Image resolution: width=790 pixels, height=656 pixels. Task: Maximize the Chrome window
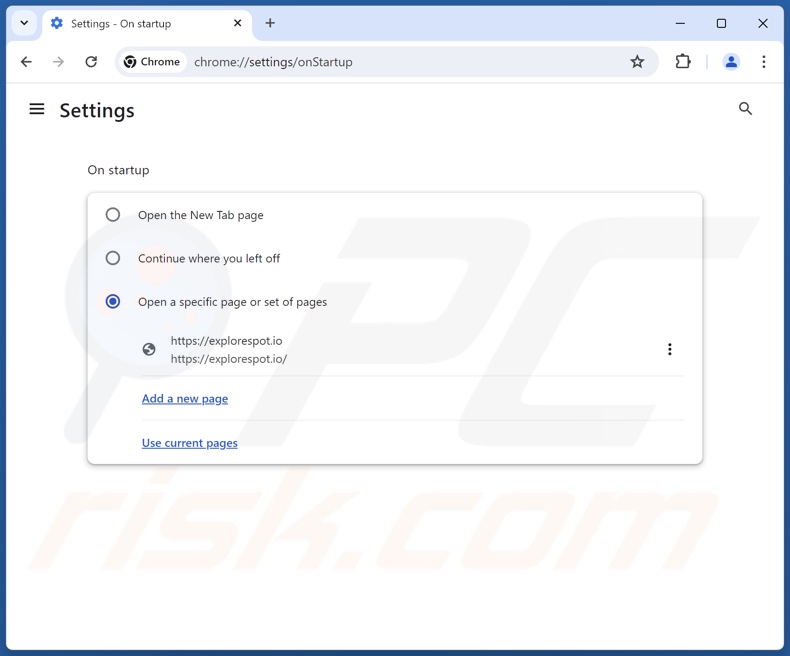pyautogui.click(x=721, y=23)
